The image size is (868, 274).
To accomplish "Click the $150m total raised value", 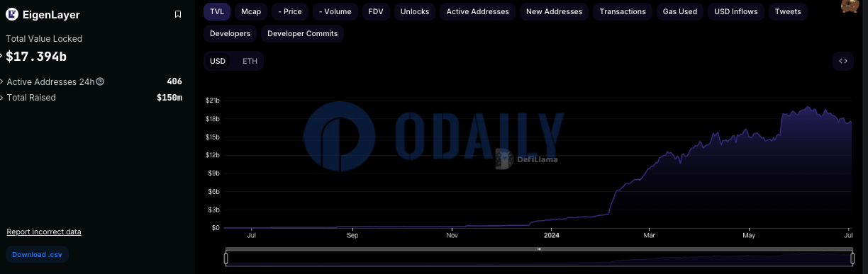I will [169, 97].
